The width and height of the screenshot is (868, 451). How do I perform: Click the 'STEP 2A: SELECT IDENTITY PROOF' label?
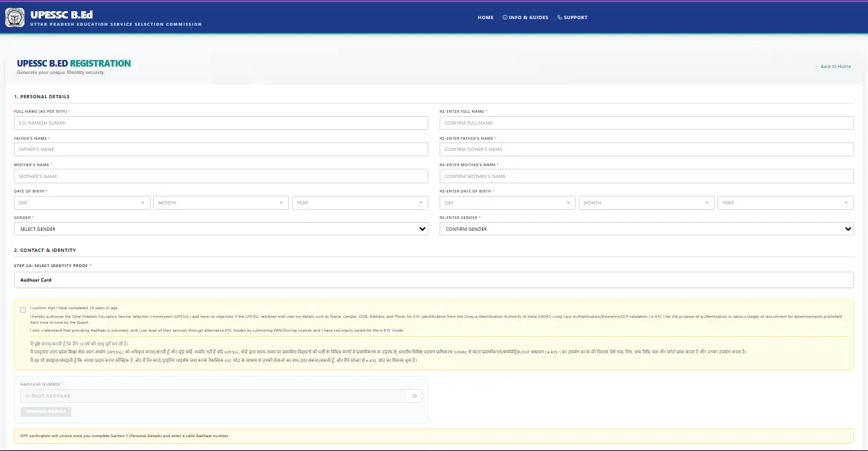(52, 265)
